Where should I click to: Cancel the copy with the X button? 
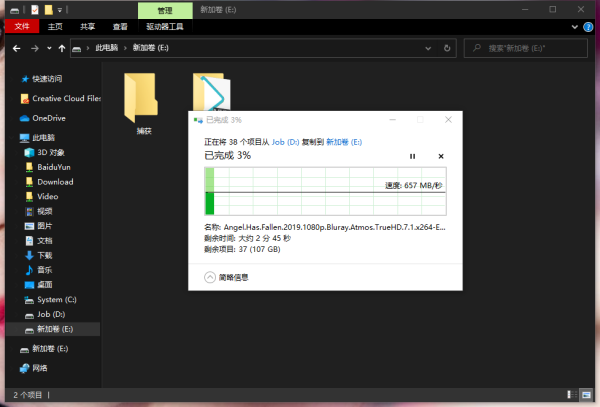tap(441, 156)
